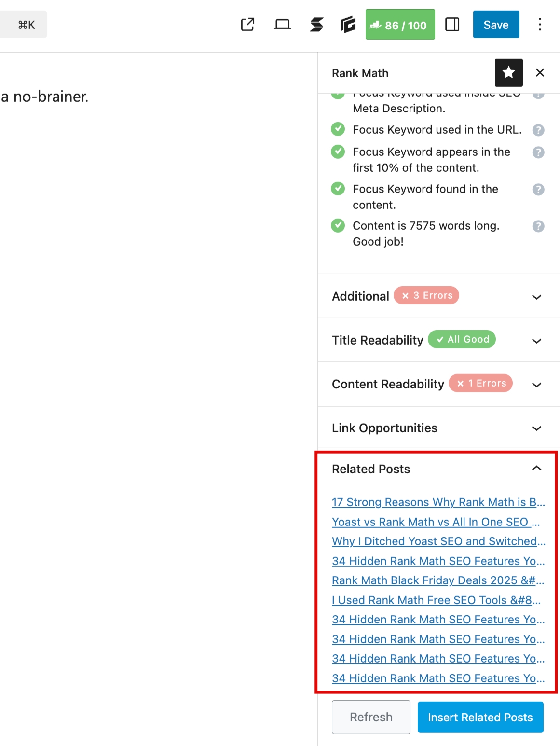
Task: Click checkmark on Focus Keyword found check
Action: [x=338, y=189]
